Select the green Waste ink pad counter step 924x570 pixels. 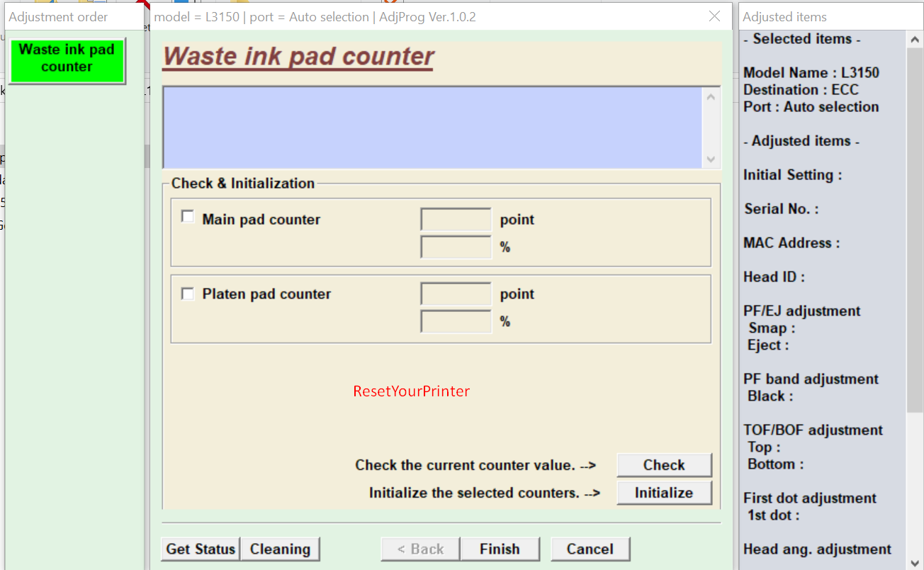click(x=67, y=60)
